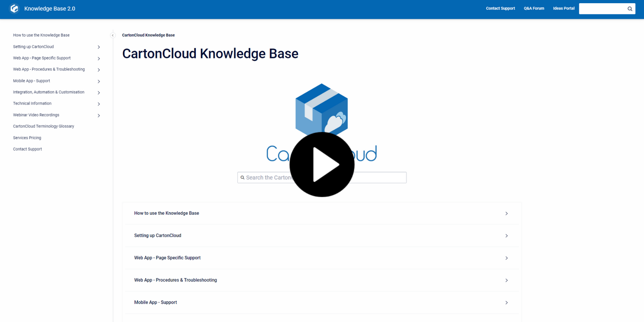Open Mobile App - Support main list row

point(322,302)
